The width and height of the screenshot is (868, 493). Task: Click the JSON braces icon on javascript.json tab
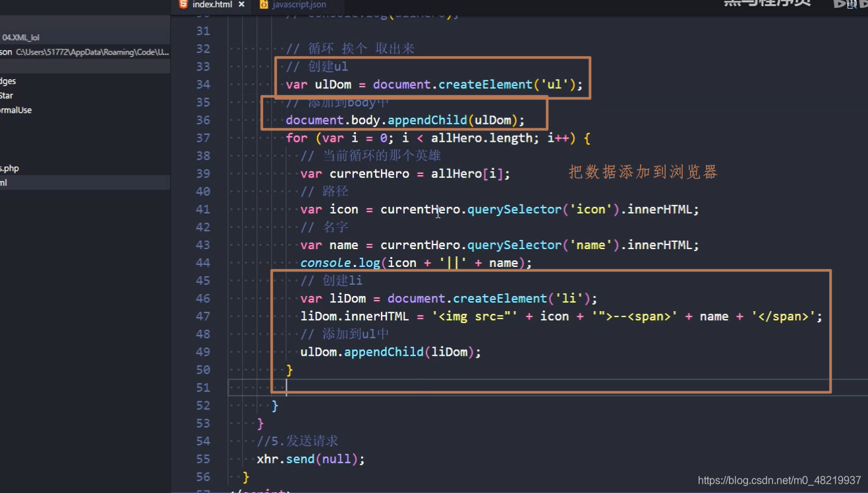pos(264,5)
